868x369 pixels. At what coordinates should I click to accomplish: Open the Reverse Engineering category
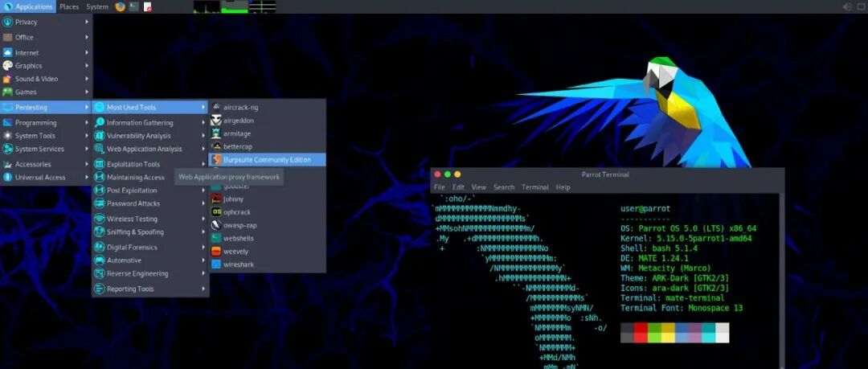pyautogui.click(x=150, y=273)
